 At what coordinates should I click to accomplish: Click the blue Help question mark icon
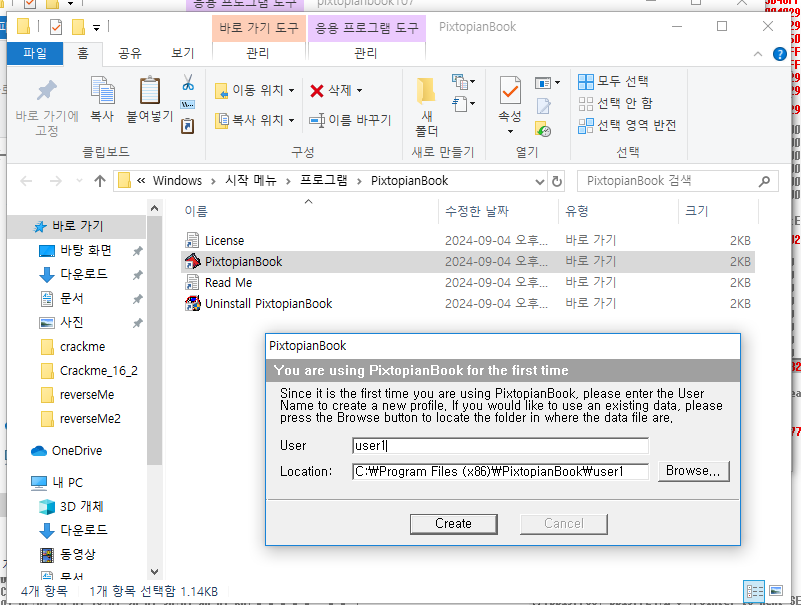[x=780, y=54]
